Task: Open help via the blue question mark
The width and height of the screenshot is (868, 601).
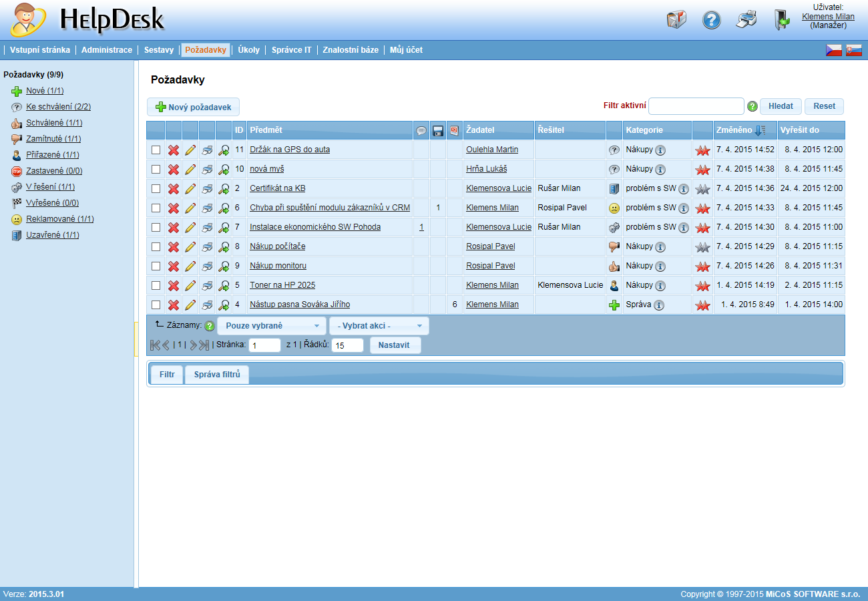Action: pyautogui.click(x=712, y=20)
